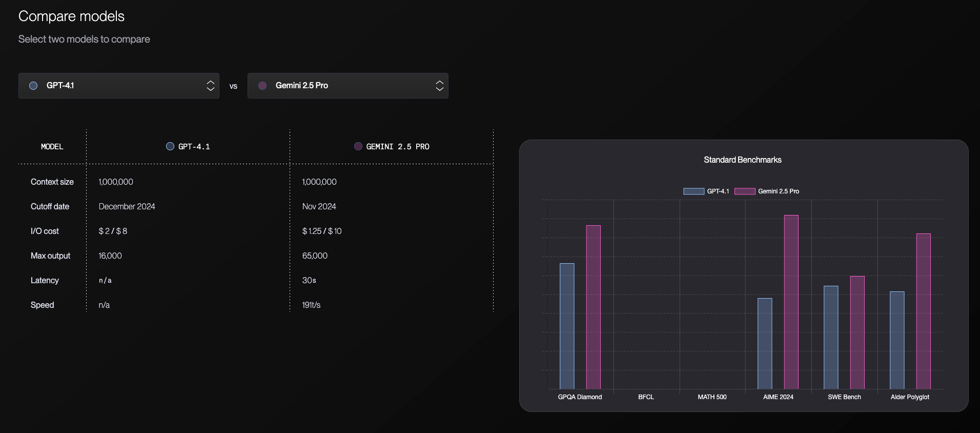Click the GPT-4.1 latency 'n/a' cell
The image size is (980, 433).
[x=105, y=280]
